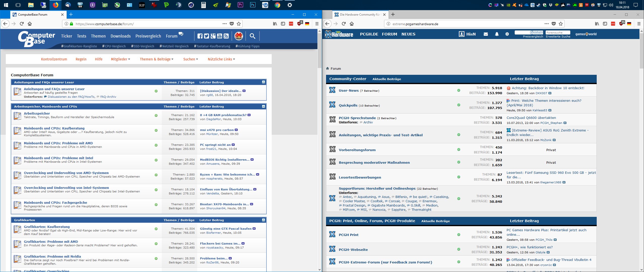Open PCGH forum settings gear icon

point(507,34)
